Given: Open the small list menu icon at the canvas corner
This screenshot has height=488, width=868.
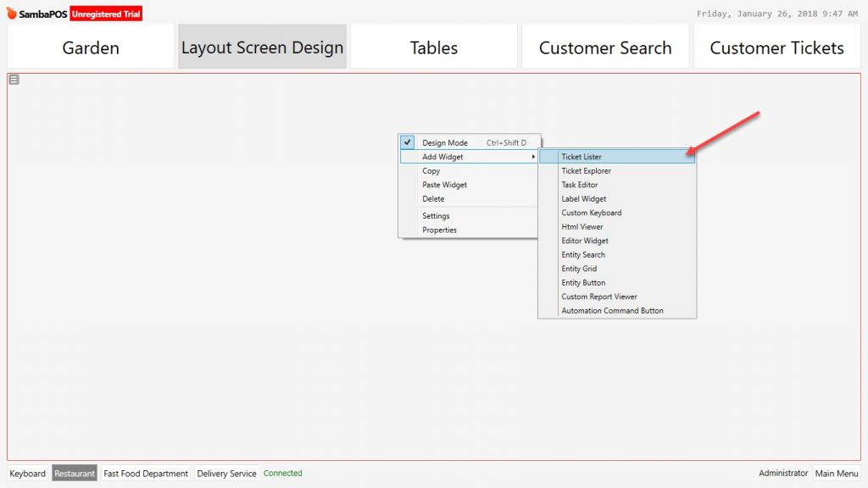Looking at the screenshot, I should click(x=14, y=80).
